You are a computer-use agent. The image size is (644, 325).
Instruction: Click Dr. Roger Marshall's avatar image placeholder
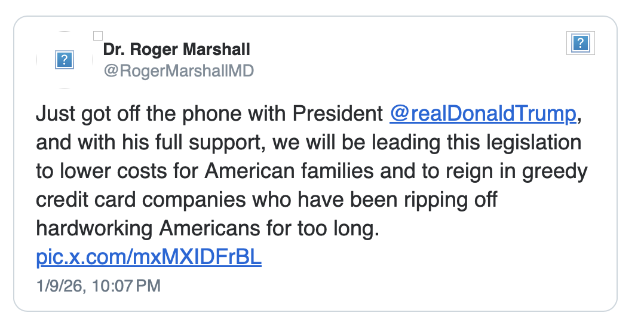[x=64, y=60]
